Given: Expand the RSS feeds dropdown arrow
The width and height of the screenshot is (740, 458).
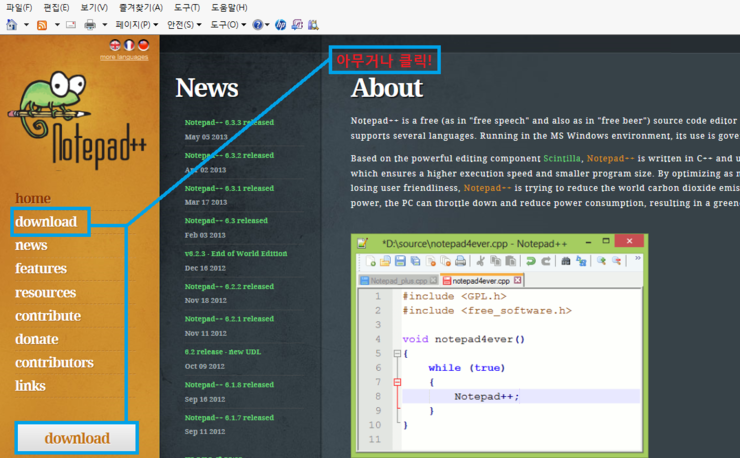Looking at the screenshot, I should pyautogui.click(x=57, y=25).
